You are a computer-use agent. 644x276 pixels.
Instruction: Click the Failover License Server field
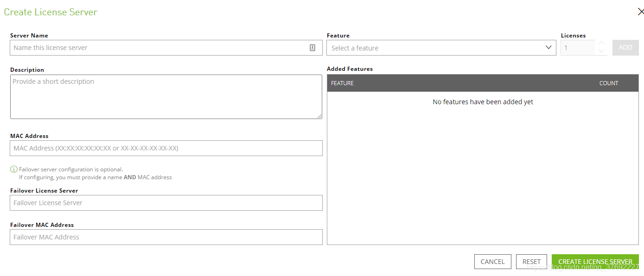[166, 203]
